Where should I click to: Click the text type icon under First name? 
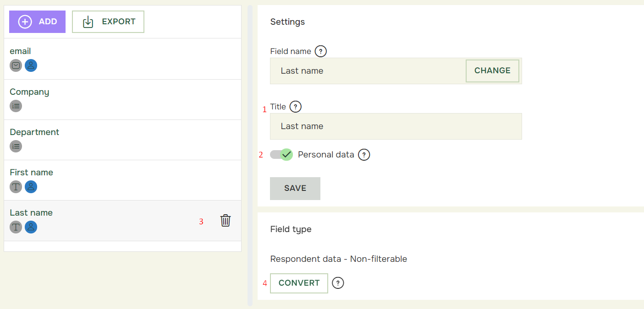pyautogui.click(x=16, y=187)
